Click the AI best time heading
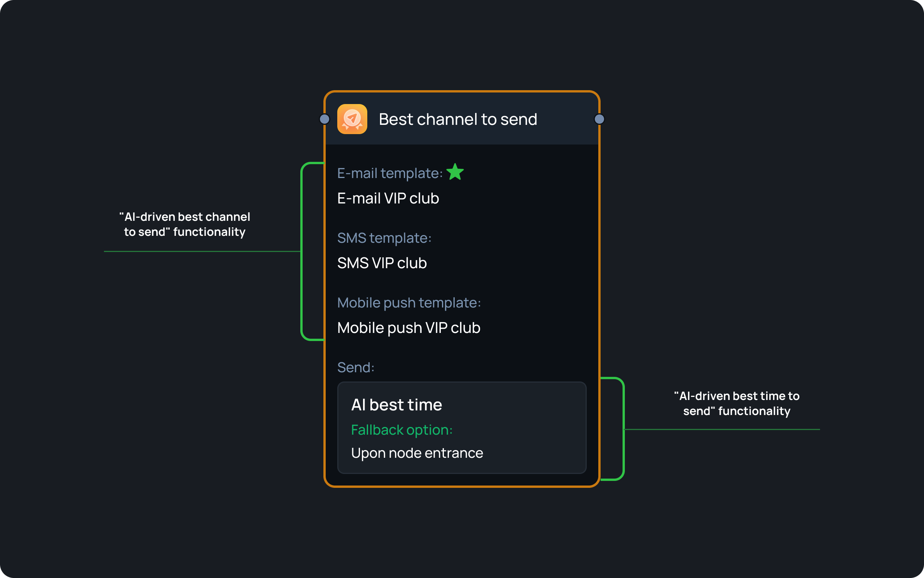Image resolution: width=924 pixels, height=578 pixels. click(x=397, y=405)
